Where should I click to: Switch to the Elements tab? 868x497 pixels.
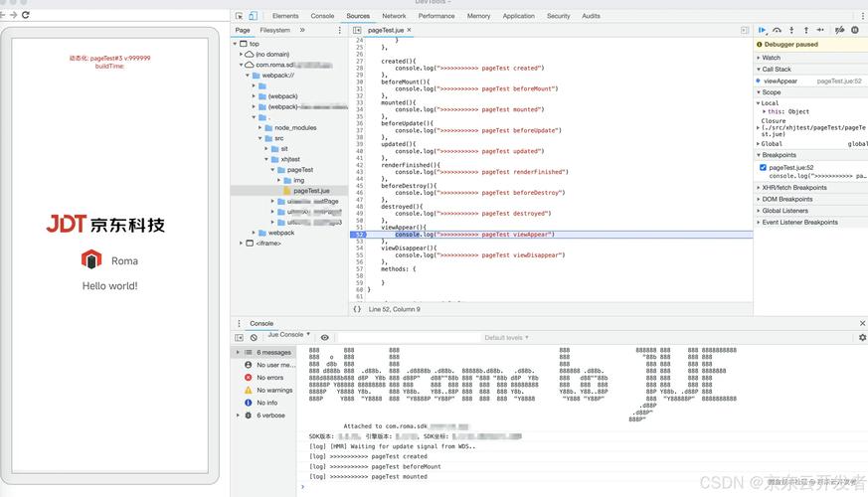[x=285, y=16]
